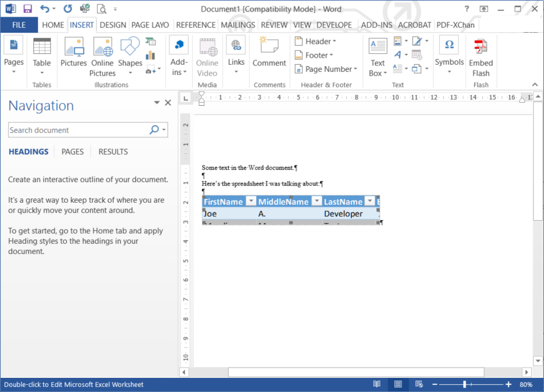Switch to the MAILINGS tab
Viewport: 544px width, 392px height.
[238, 25]
